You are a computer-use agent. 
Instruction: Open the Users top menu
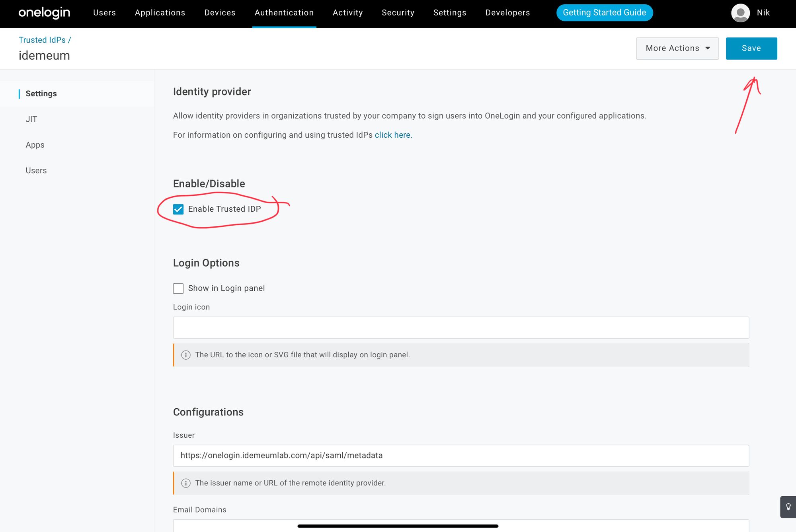coord(105,13)
